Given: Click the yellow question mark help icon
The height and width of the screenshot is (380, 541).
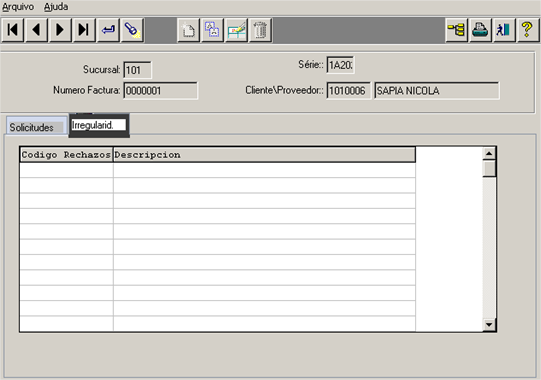Looking at the screenshot, I should coord(528,30).
